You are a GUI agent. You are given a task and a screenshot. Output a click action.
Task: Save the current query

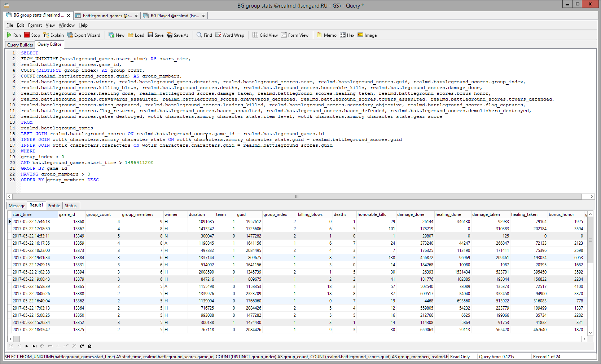(x=155, y=35)
